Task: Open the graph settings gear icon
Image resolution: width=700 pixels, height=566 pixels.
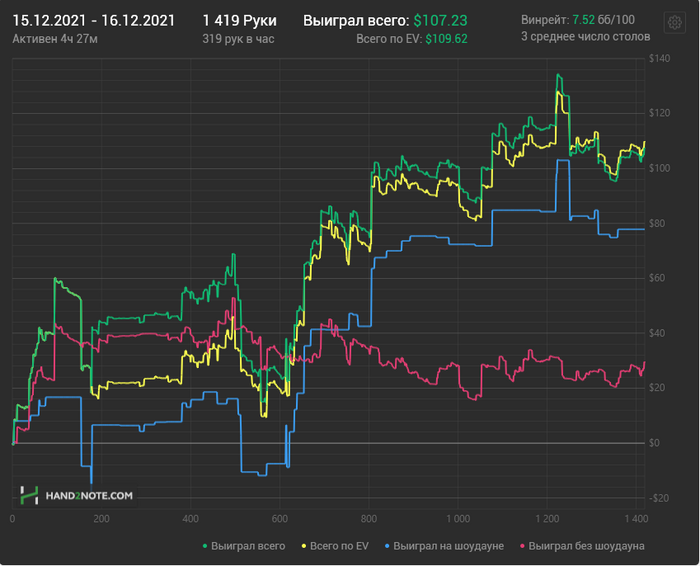Action: [x=675, y=22]
